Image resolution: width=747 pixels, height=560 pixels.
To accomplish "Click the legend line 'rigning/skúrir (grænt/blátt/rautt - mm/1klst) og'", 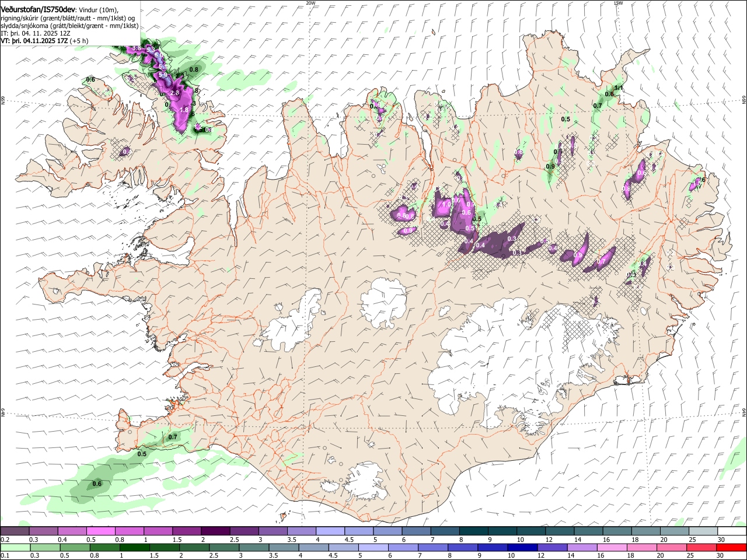I will 68,18.
